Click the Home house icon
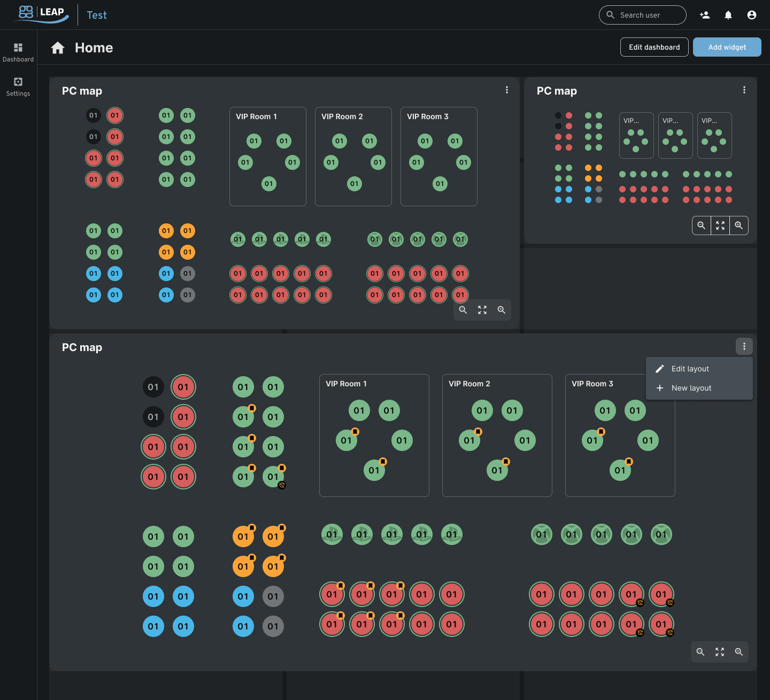 pos(58,48)
